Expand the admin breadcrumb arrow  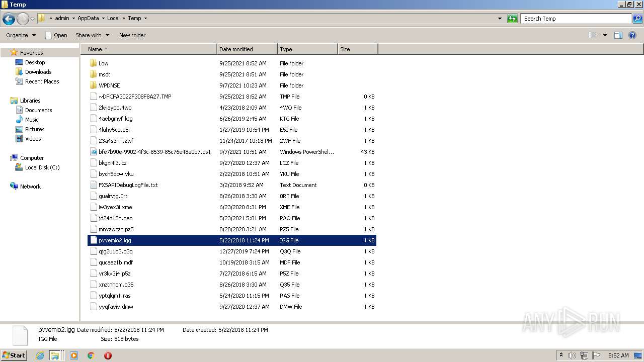[73, 19]
